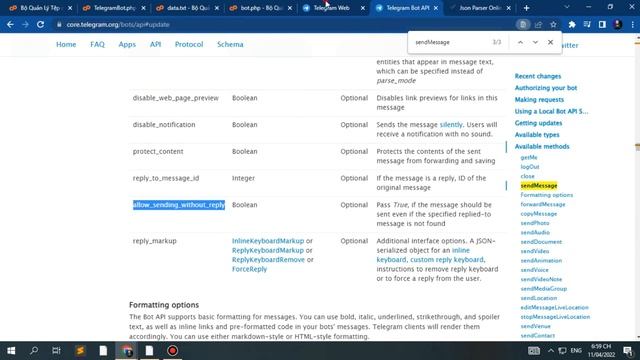
Task: Close the Telegram Bot API tab
Action: click(x=436, y=8)
